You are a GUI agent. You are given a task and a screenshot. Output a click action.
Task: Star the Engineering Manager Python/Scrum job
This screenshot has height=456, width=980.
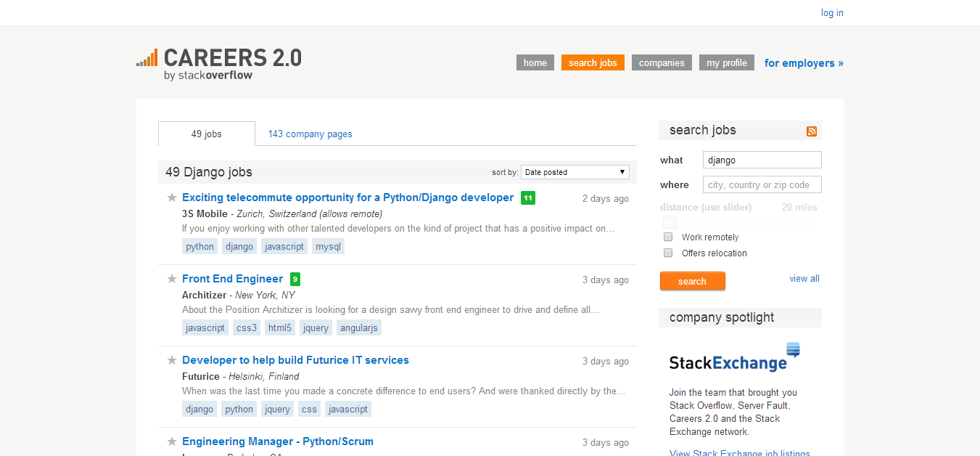[x=172, y=441]
